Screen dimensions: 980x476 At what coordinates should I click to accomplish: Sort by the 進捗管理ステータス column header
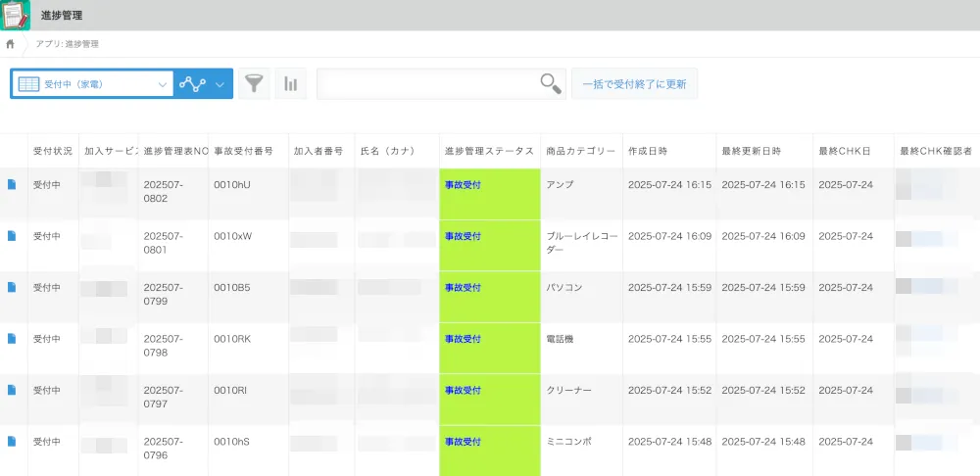[x=488, y=151]
